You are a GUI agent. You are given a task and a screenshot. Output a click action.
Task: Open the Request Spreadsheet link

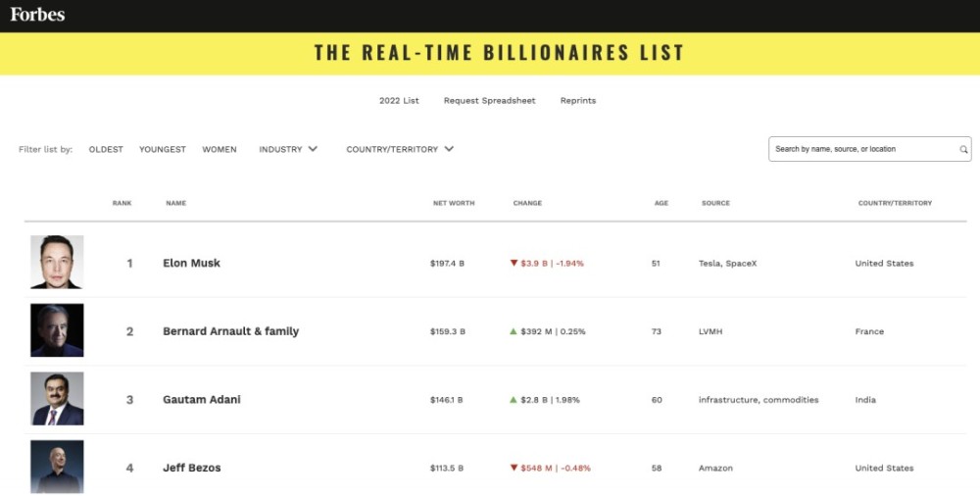489,101
